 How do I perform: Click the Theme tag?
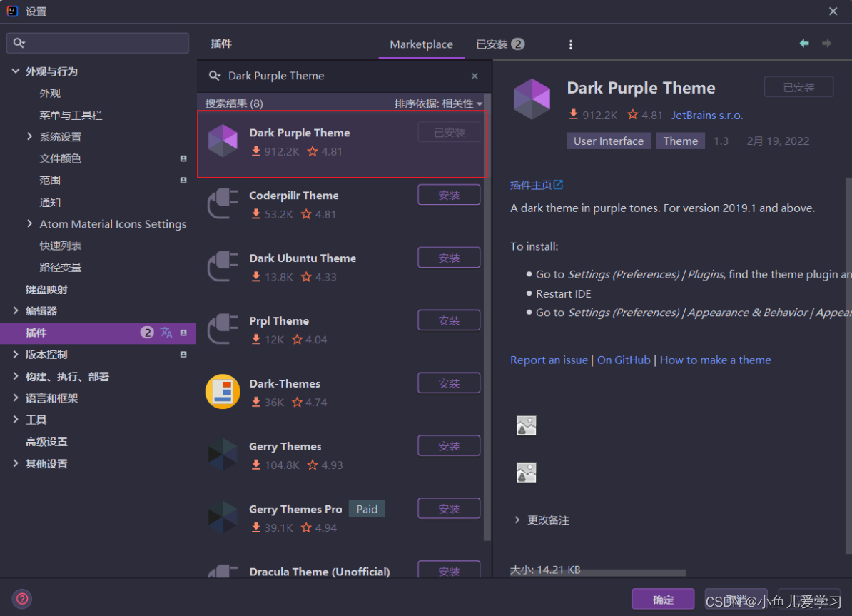(680, 141)
